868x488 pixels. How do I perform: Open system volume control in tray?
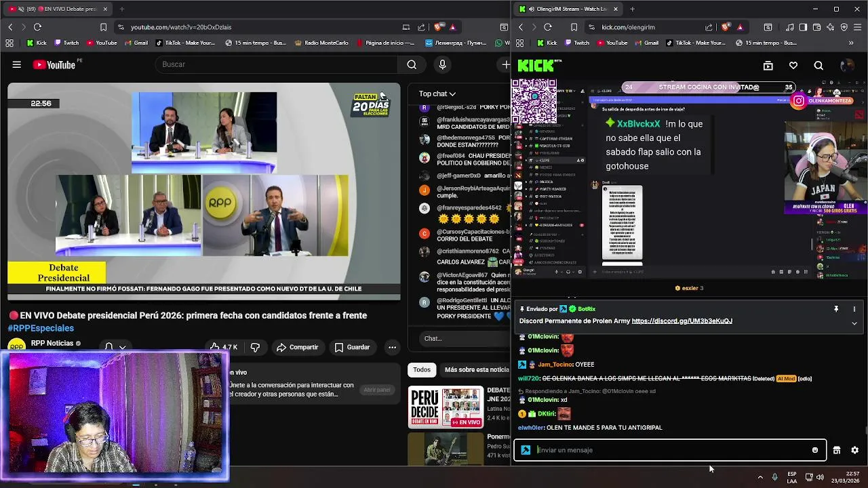(821, 477)
